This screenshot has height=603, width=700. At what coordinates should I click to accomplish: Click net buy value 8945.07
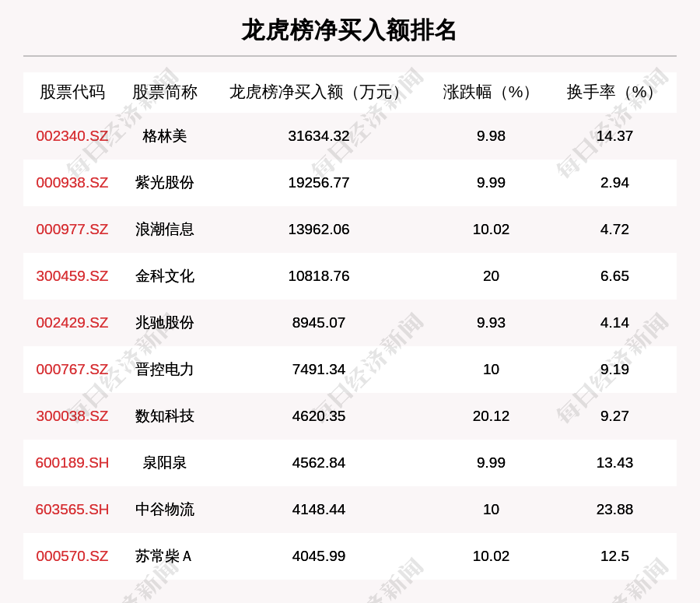319,322
